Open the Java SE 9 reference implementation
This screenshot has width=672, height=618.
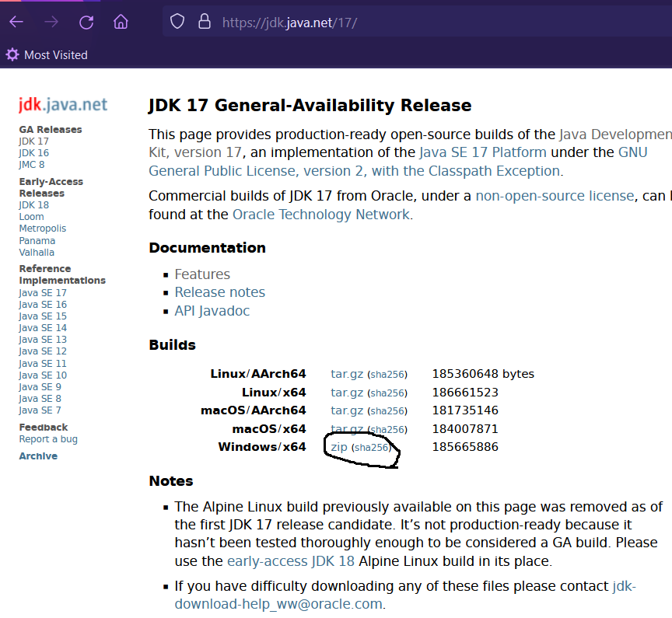(x=40, y=386)
